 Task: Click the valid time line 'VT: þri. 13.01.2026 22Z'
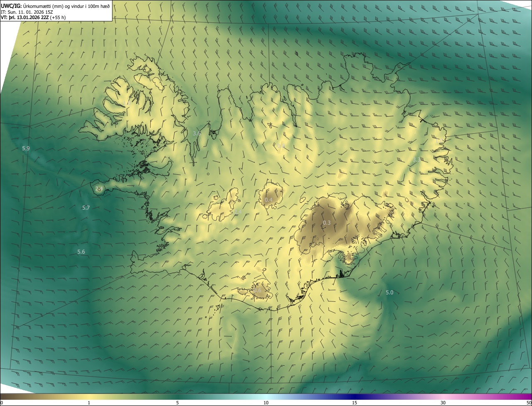pos(25,17)
